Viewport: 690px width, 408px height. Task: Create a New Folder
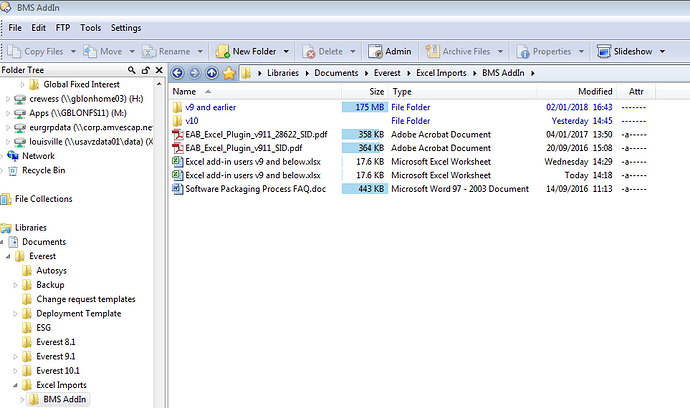pos(246,51)
